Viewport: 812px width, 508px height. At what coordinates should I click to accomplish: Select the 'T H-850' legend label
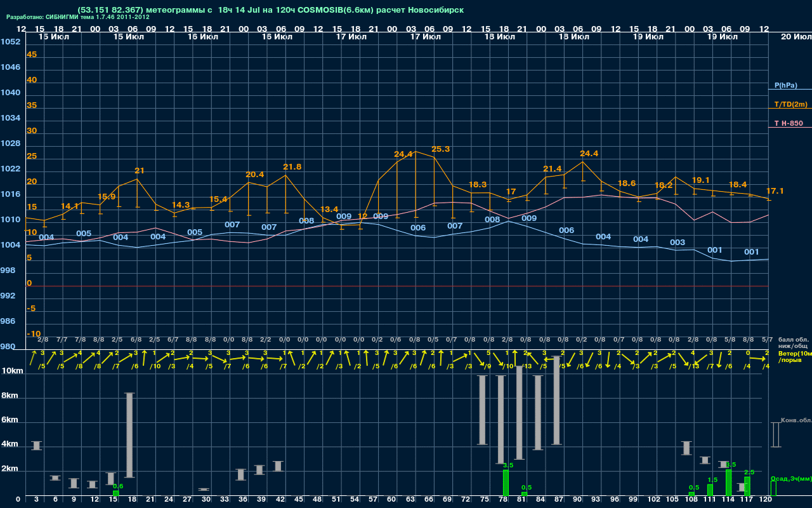[x=789, y=123]
